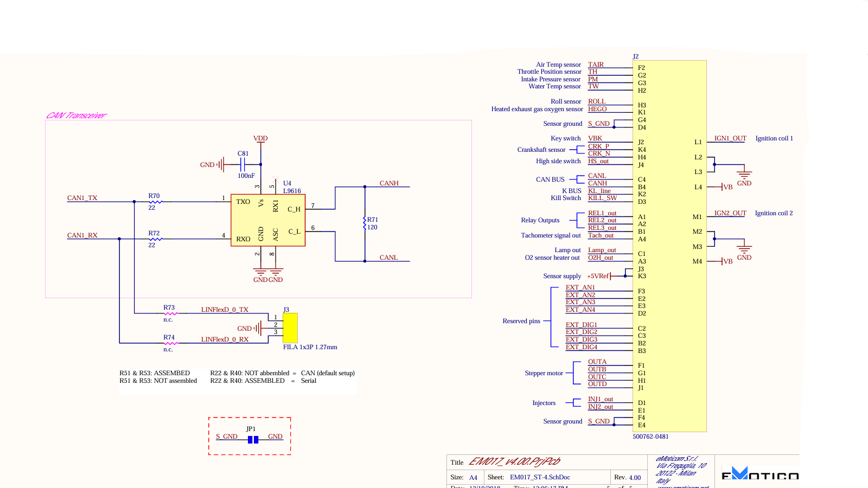This screenshot has height=488, width=868.
Task: Select resistor R73 symbol
Action: [x=170, y=313]
